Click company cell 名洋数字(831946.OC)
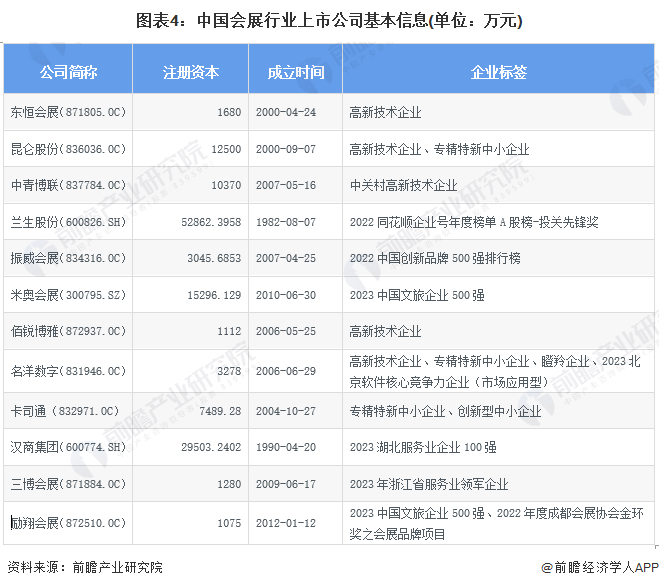659x588 pixels. (x=68, y=371)
